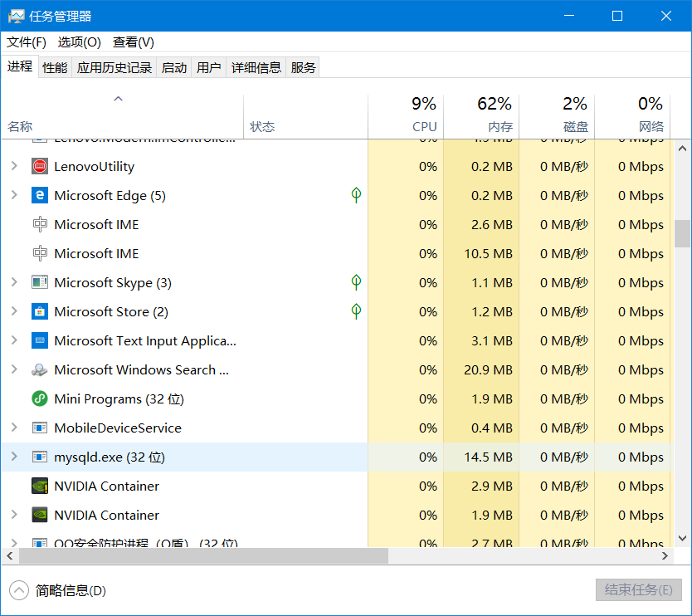Select the LenovoUtility process name
Viewport: 692px width, 616px height.
(x=94, y=167)
